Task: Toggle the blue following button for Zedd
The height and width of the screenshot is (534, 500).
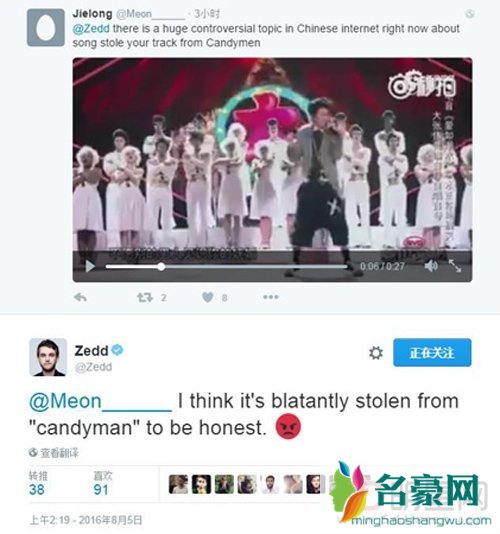Action: click(432, 352)
